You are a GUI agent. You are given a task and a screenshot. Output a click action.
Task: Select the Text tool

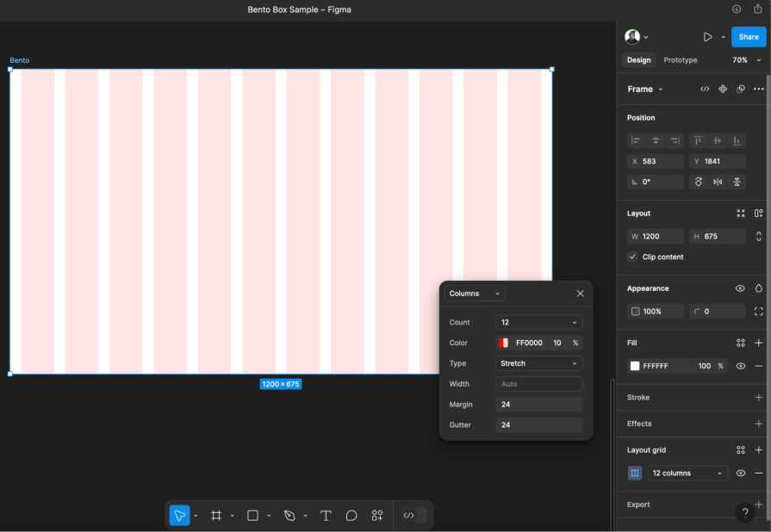point(326,515)
